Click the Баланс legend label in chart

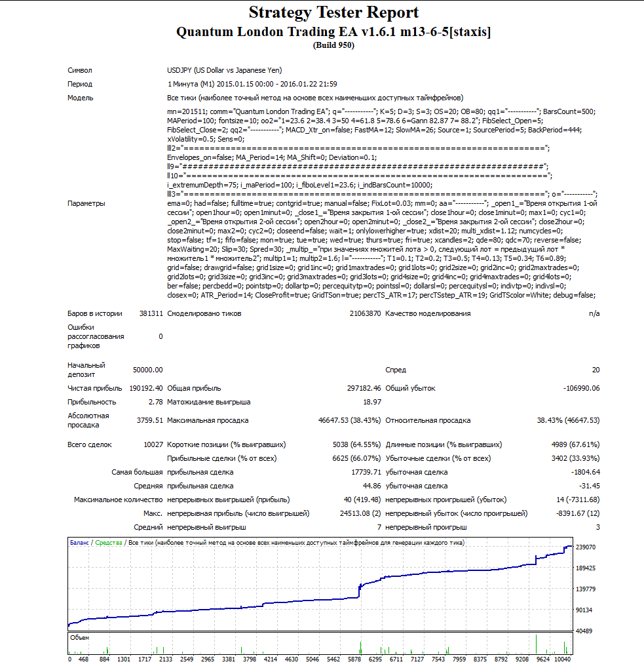click(x=79, y=543)
